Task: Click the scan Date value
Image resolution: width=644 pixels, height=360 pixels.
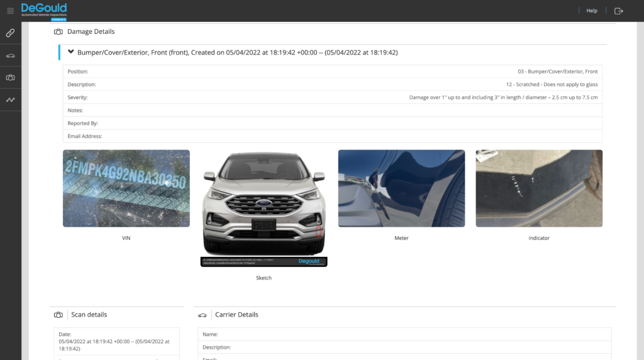Action: pos(114,345)
